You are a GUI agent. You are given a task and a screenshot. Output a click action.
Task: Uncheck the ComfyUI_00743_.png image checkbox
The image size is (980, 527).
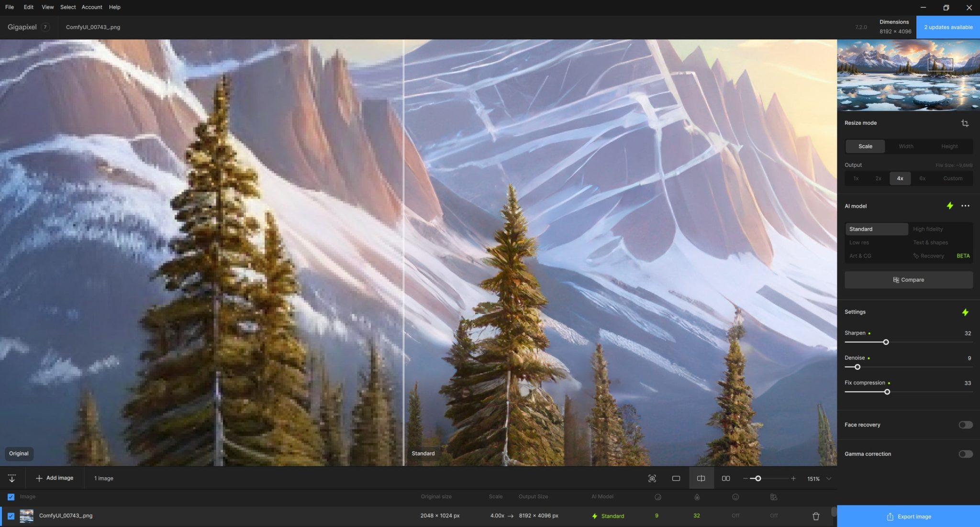click(x=11, y=516)
